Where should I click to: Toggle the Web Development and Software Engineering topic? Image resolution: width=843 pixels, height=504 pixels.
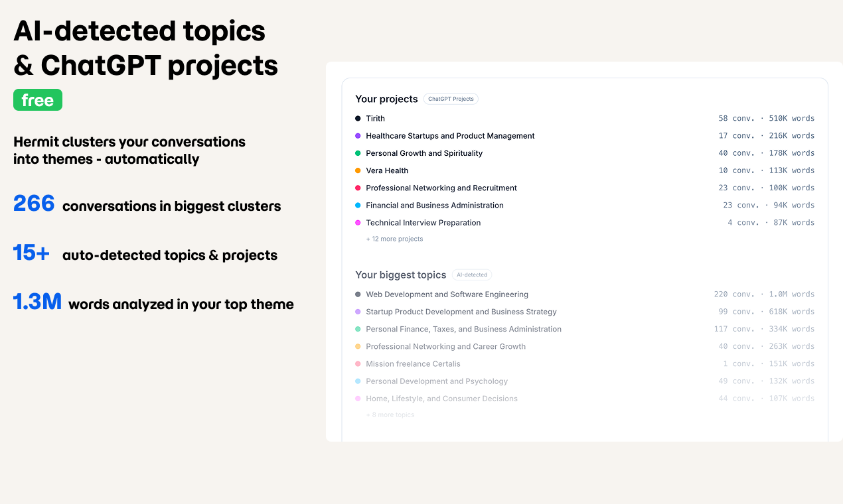447,294
